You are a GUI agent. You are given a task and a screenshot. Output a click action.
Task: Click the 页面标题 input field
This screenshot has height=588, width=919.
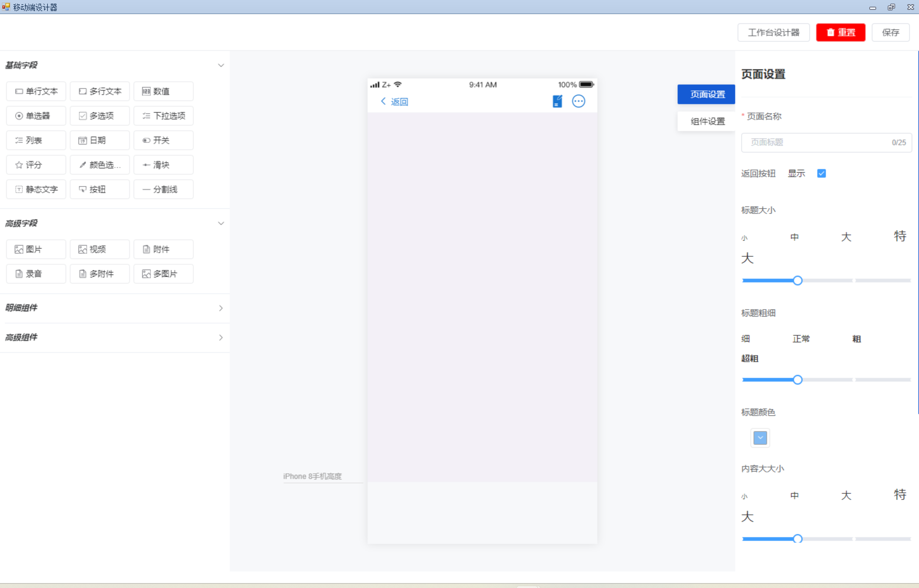(817, 142)
